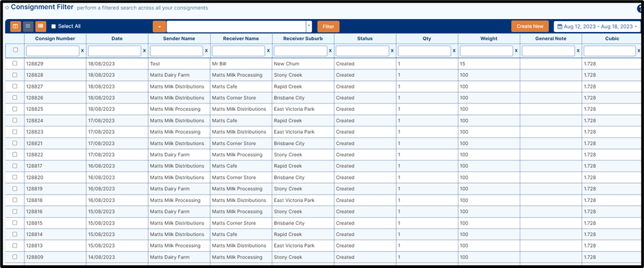
Task: Click the 'New Chum' suburb cell
Action: click(x=303, y=64)
